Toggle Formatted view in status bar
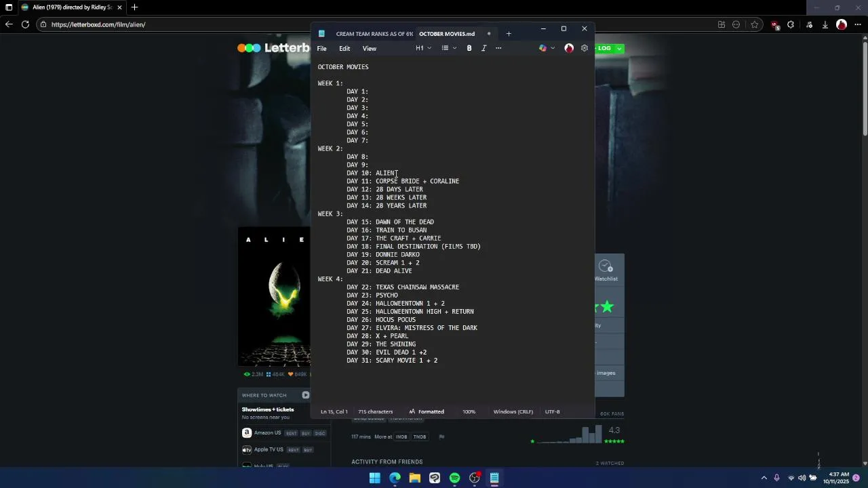The height and width of the screenshot is (488, 868). point(427,411)
